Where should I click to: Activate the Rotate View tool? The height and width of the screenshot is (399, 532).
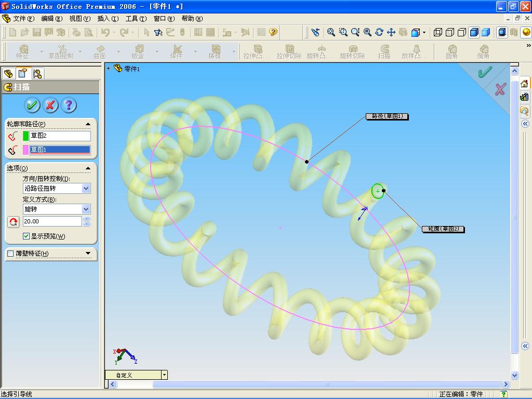[379, 32]
